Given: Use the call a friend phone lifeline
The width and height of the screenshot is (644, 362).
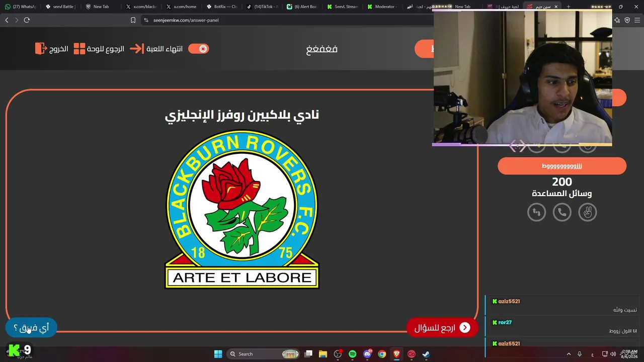Looking at the screenshot, I should 562,212.
